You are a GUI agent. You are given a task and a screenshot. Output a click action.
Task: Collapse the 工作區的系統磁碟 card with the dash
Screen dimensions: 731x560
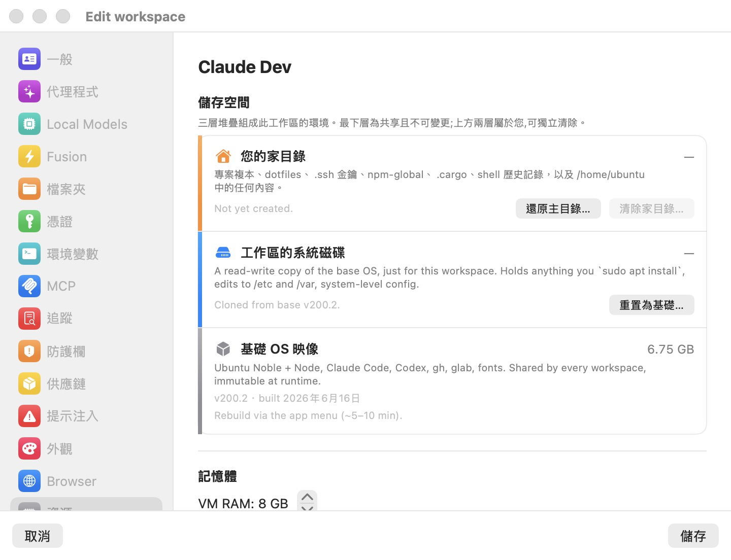689,254
